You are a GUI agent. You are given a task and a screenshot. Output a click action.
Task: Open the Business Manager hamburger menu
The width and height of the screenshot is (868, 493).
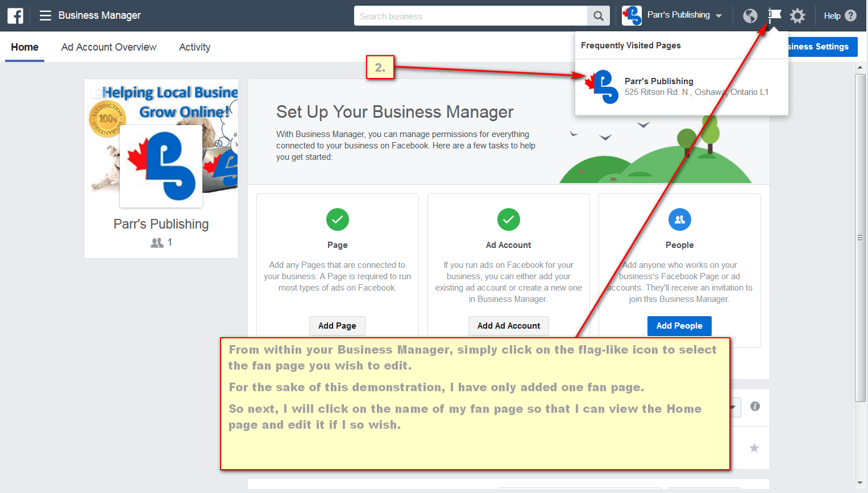[45, 15]
